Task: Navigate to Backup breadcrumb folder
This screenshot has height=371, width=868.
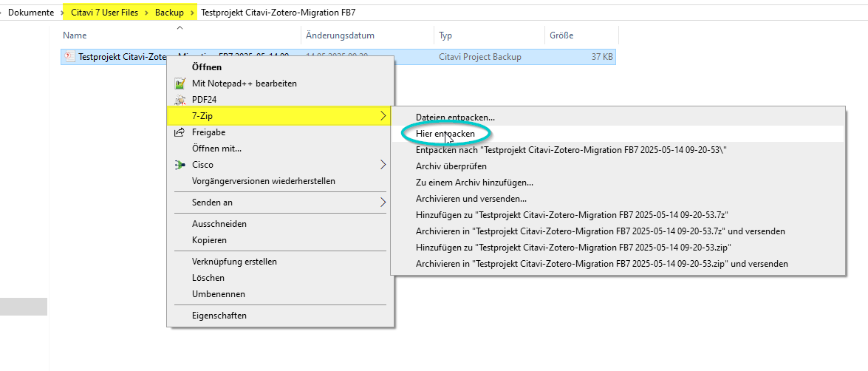Action: coord(169,12)
